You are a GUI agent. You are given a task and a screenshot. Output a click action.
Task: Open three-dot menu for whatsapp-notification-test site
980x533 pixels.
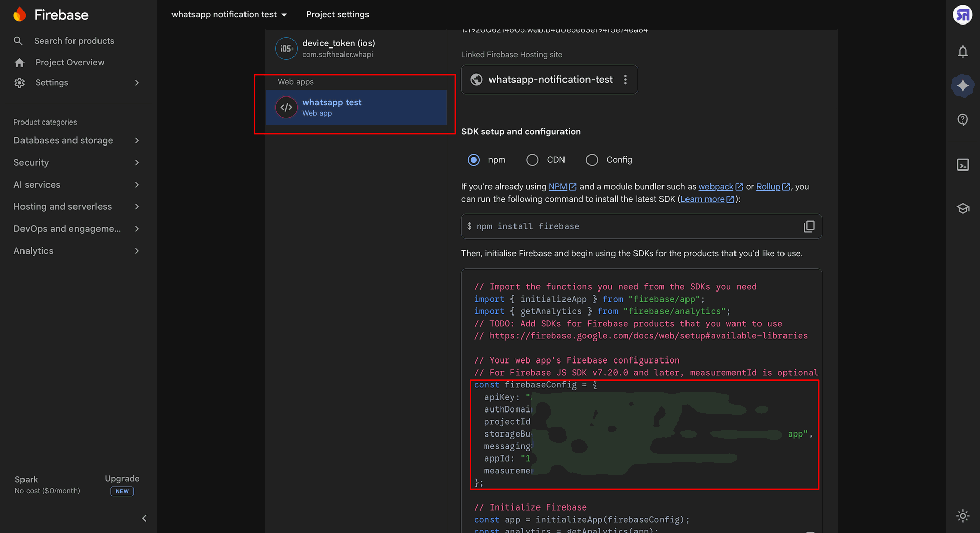click(625, 80)
